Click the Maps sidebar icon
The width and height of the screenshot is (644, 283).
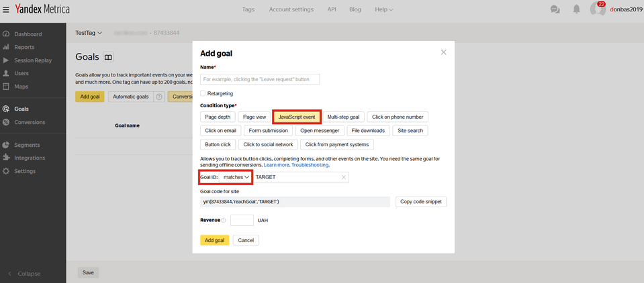coord(6,87)
